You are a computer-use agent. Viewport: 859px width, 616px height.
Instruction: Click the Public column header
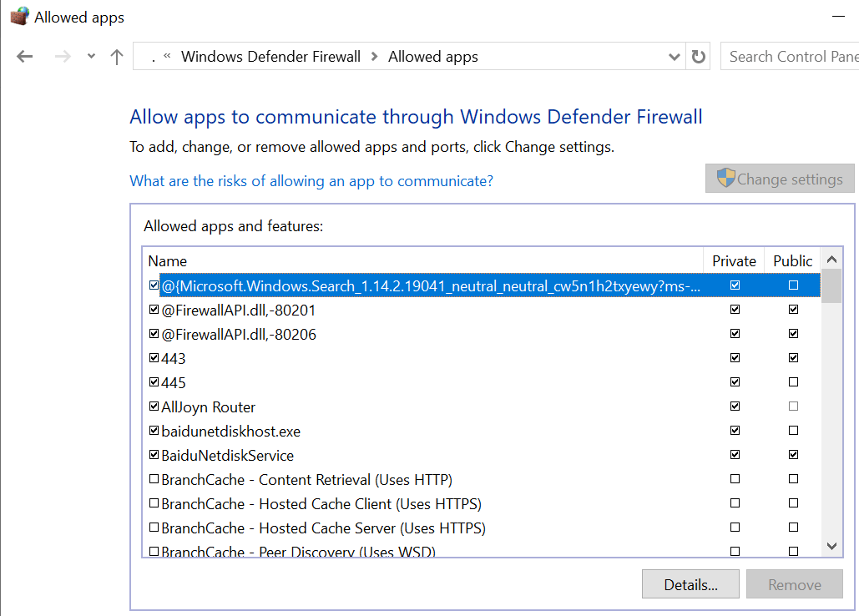793,260
